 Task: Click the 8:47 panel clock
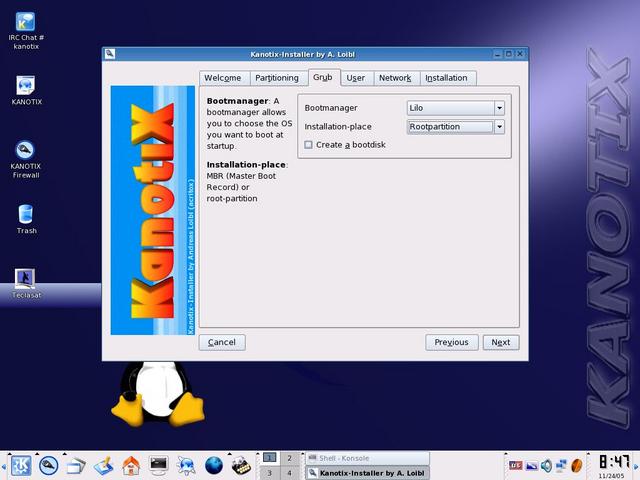coord(613,462)
